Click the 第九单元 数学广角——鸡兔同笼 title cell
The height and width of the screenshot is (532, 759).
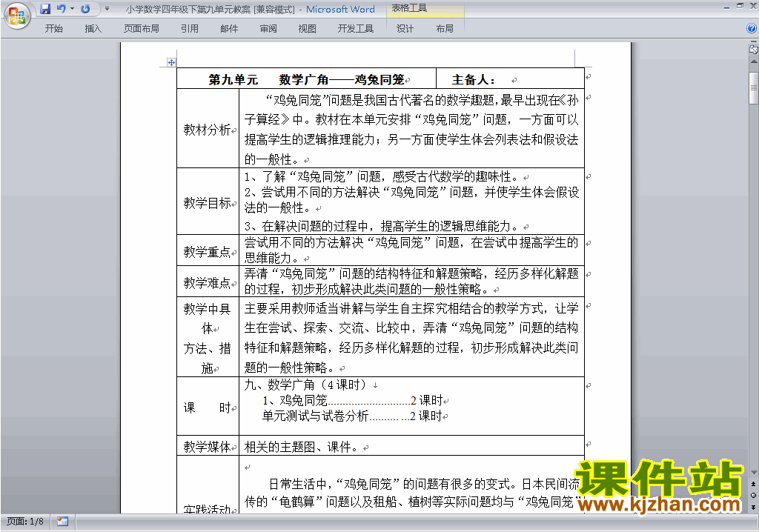[x=306, y=79]
